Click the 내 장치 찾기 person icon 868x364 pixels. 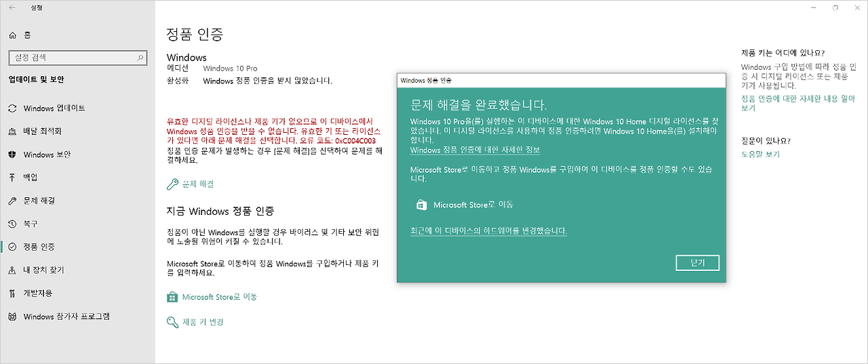12,270
